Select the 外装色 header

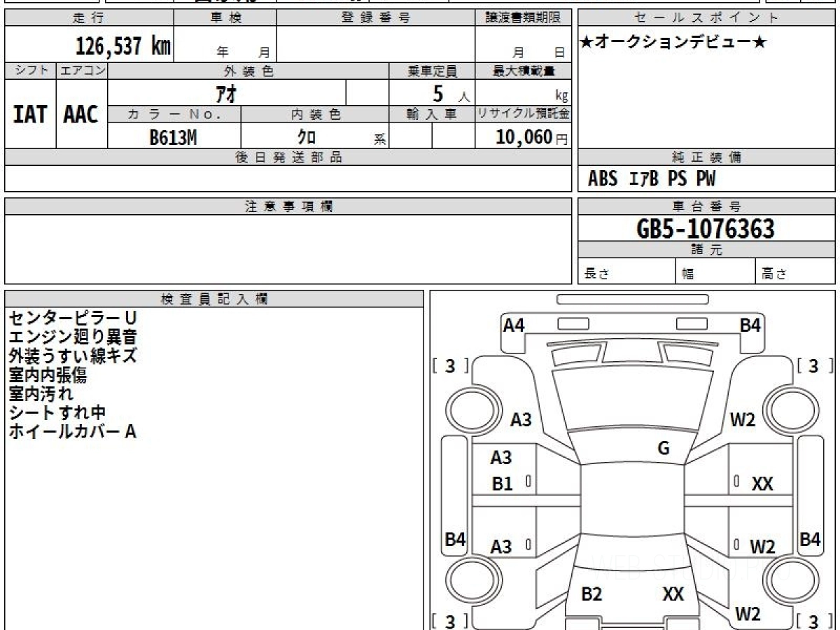pyautogui.click(x=248, y=71)
